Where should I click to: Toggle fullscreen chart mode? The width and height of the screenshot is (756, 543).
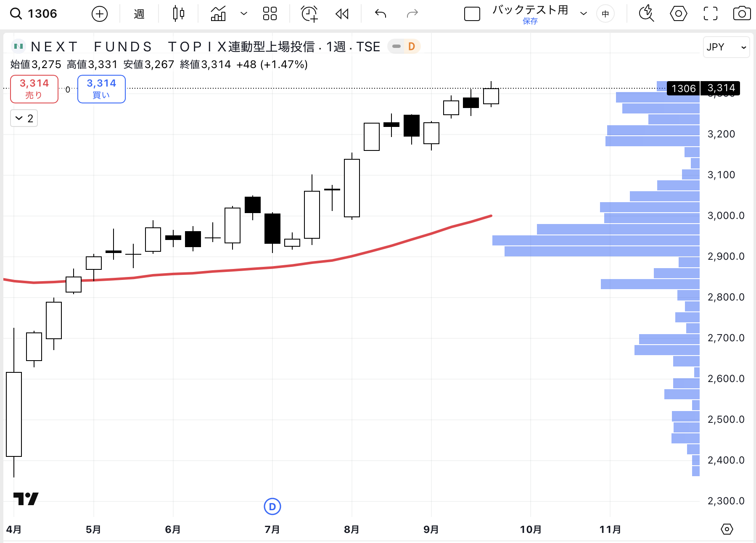click(x=710, y=14)
